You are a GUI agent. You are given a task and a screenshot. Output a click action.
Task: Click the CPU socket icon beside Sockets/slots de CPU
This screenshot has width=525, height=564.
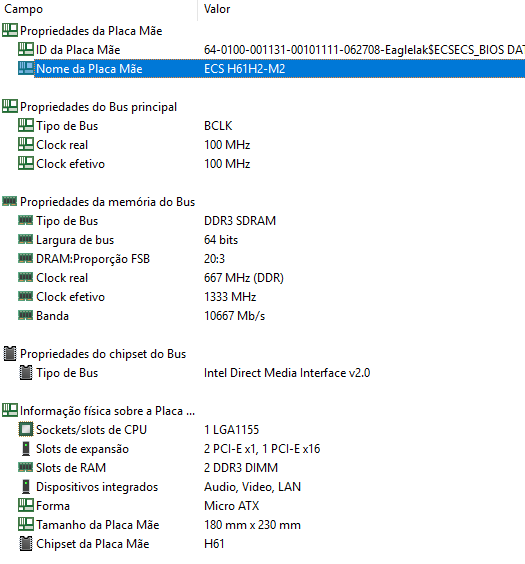click(26, 429)
